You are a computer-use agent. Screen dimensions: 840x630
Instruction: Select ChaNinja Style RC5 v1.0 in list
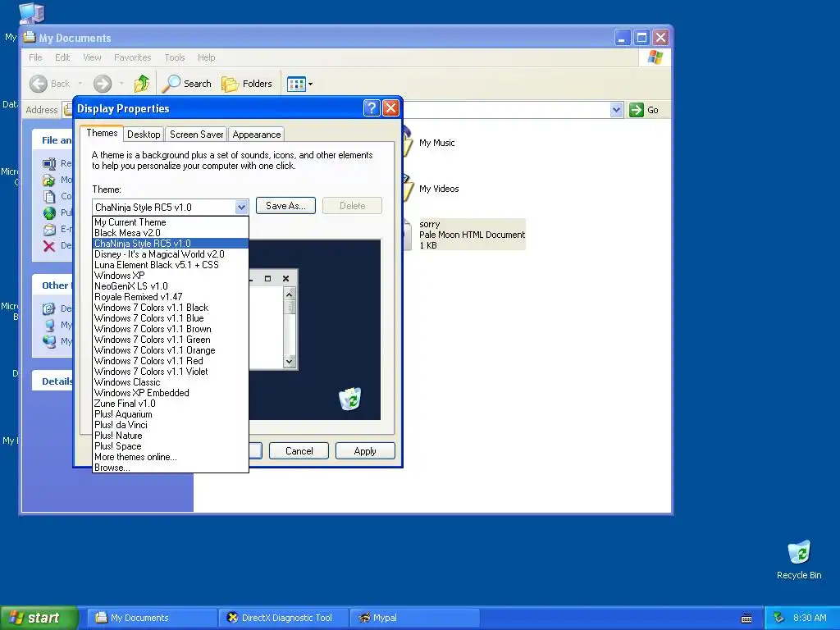[x=171, y=244]
